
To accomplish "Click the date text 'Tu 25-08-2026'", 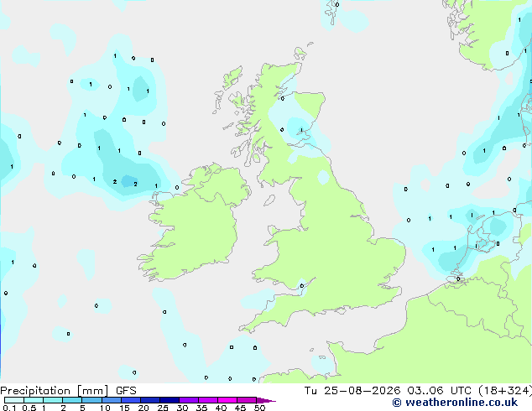I will [x=352, y=391].
